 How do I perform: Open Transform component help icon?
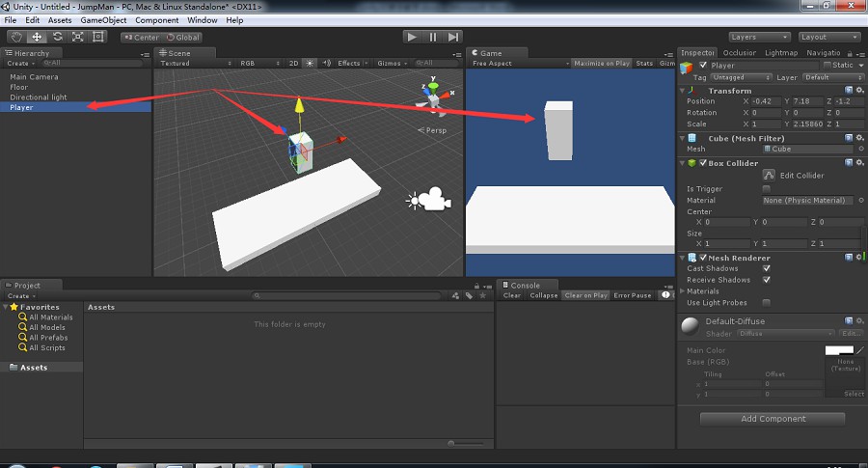(849, 91)
